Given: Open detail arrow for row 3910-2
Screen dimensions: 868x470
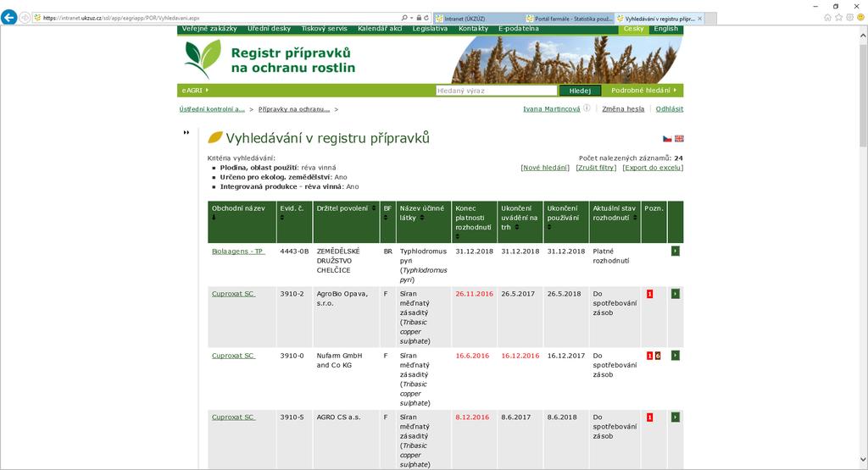Looking at the screenshot, I should 676,294.
